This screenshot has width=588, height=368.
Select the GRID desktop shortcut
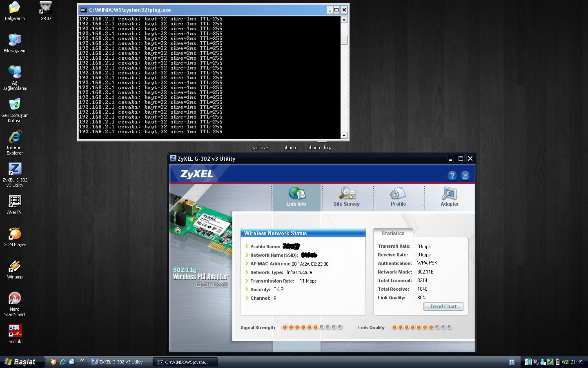point(45,11)
